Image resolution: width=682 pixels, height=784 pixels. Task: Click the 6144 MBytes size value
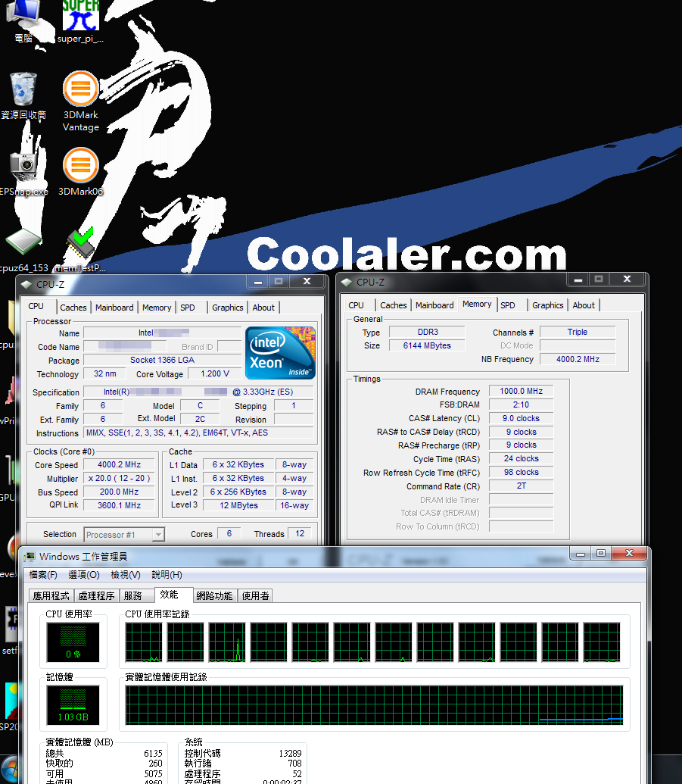pos(427,345)
